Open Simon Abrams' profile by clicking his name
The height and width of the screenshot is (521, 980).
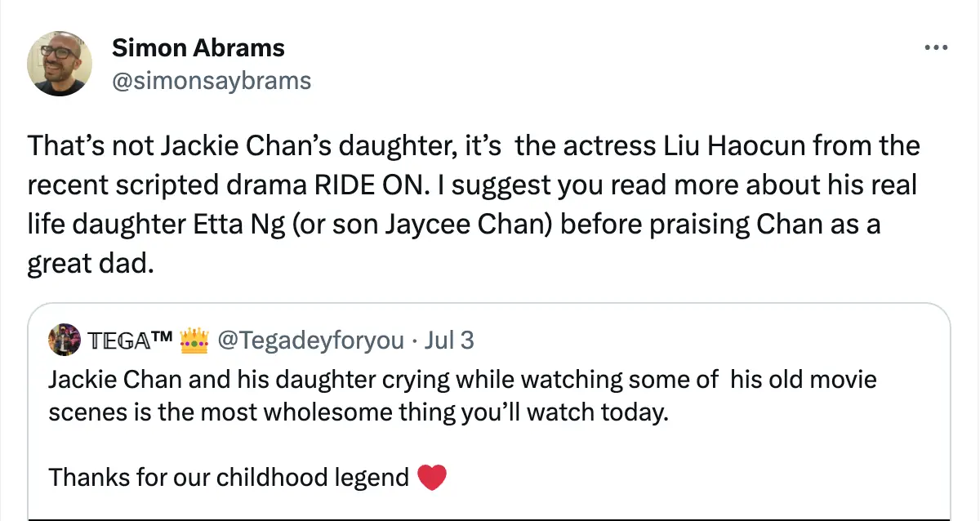(198, 47)
